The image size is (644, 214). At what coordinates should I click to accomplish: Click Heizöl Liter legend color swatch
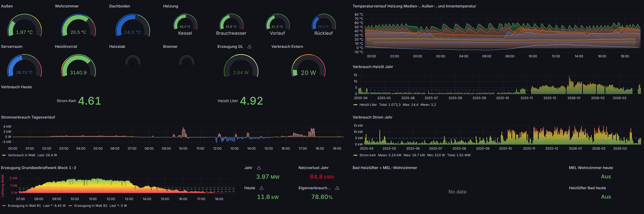tap(355, 105)
